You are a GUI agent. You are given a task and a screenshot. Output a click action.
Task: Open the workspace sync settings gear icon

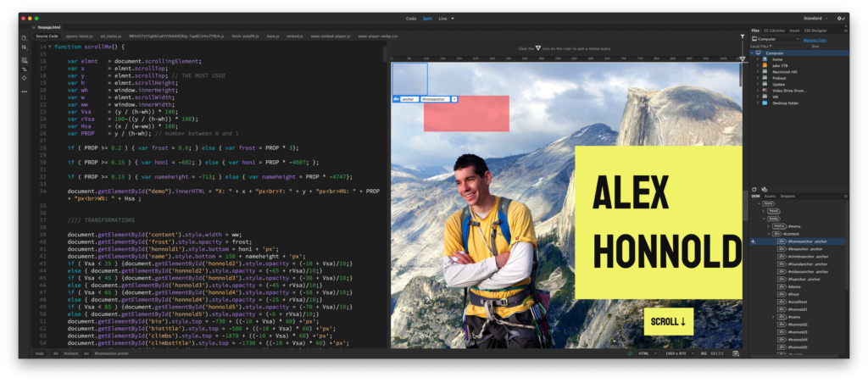(x=840, y=18)
